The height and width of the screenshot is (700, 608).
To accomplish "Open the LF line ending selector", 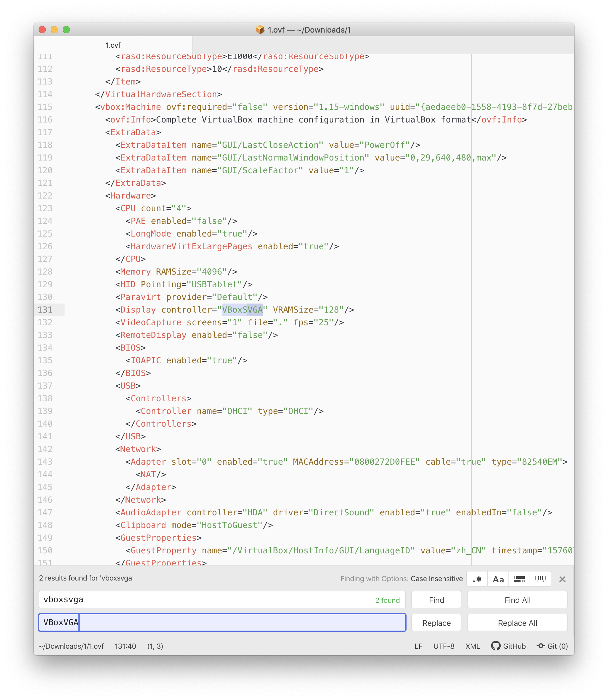I will [x=418, y=646].
